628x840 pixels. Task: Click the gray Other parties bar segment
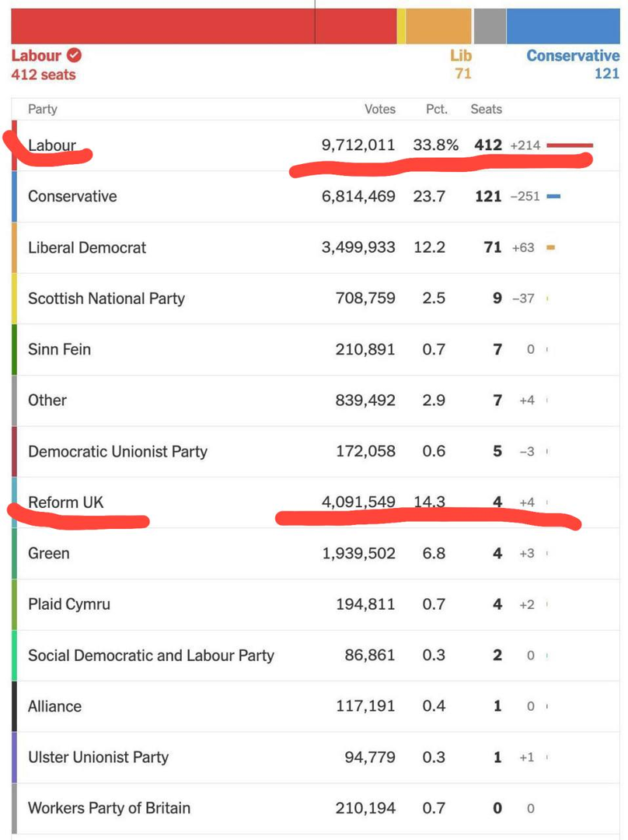point(490,26)
